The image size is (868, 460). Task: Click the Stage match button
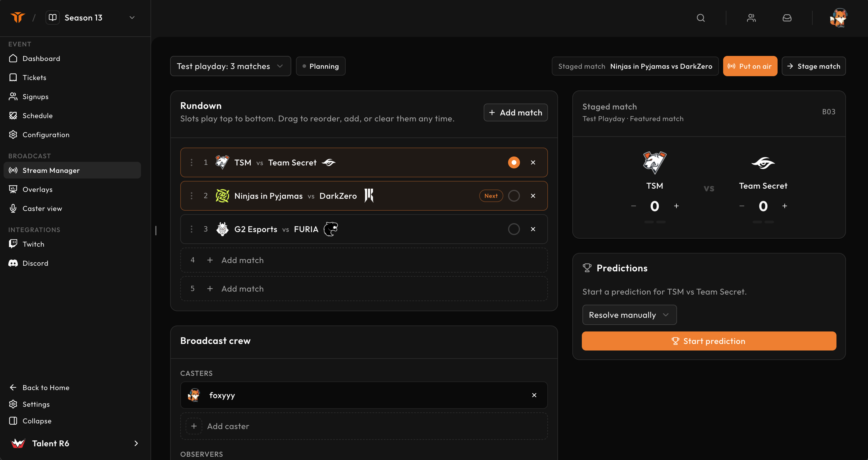pyautogui.click(x=813, y=66)
